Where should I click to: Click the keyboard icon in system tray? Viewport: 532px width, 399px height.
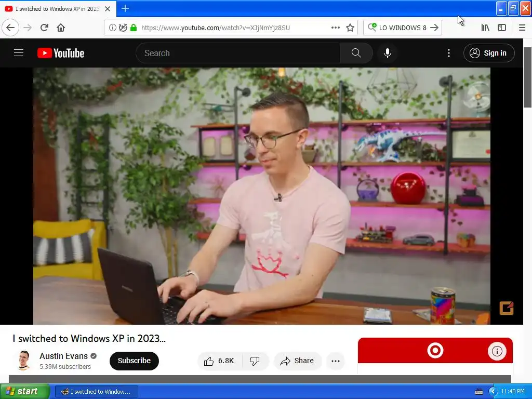pos(478,392)
